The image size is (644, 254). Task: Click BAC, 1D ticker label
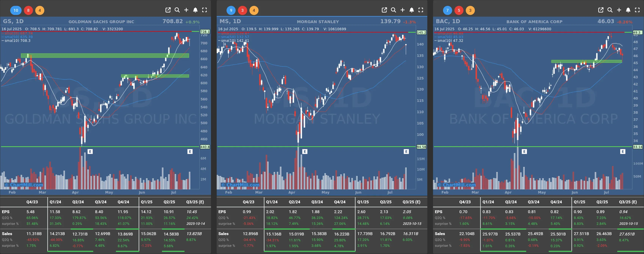[x=448, y=21]
